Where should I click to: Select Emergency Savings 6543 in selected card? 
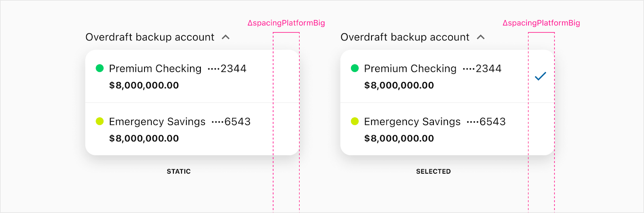435,122
